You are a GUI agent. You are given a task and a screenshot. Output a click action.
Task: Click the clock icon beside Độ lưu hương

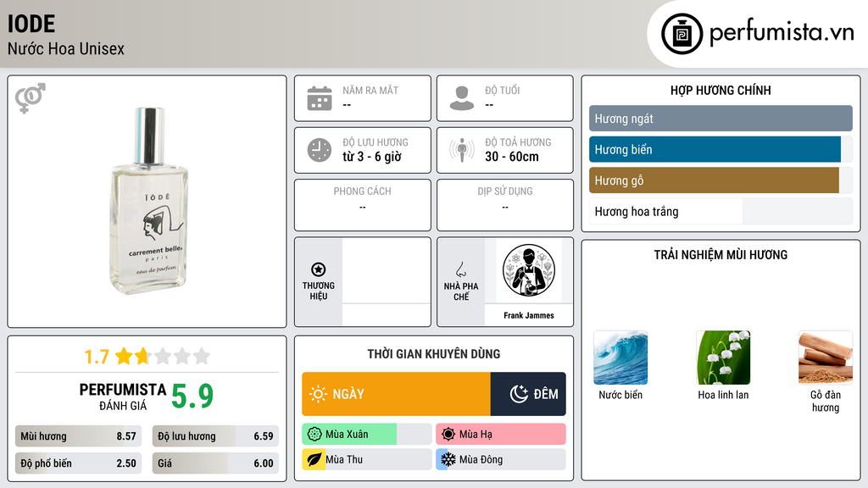(x=320, y=150)
